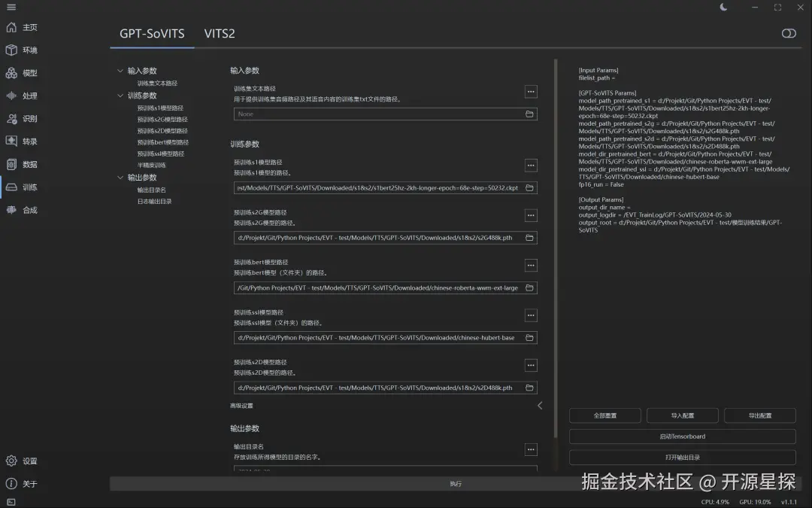Switch to the VITS2 tab
812x508 pixels.
point(220,34)
